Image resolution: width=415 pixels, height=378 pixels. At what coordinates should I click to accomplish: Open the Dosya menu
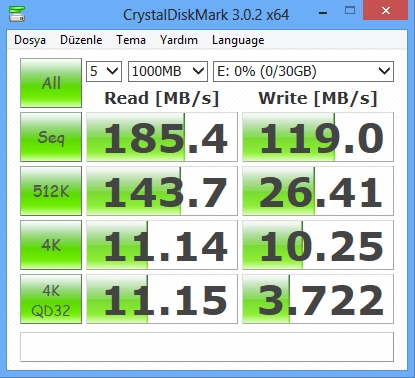click(30, 40)
